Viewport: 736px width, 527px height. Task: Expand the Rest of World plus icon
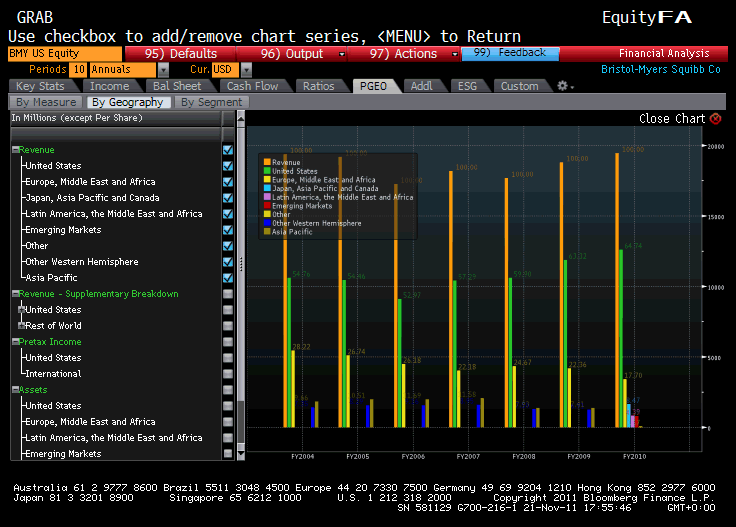coord(21,326)
